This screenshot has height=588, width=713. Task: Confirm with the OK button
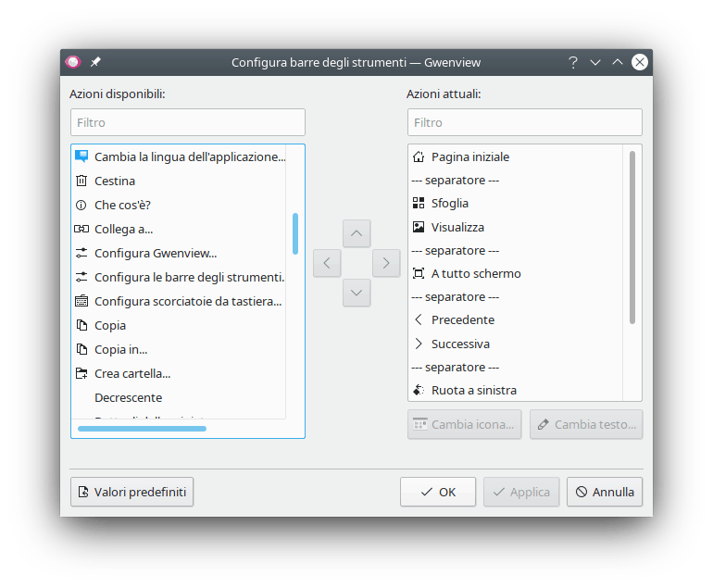tap(438, 492)
